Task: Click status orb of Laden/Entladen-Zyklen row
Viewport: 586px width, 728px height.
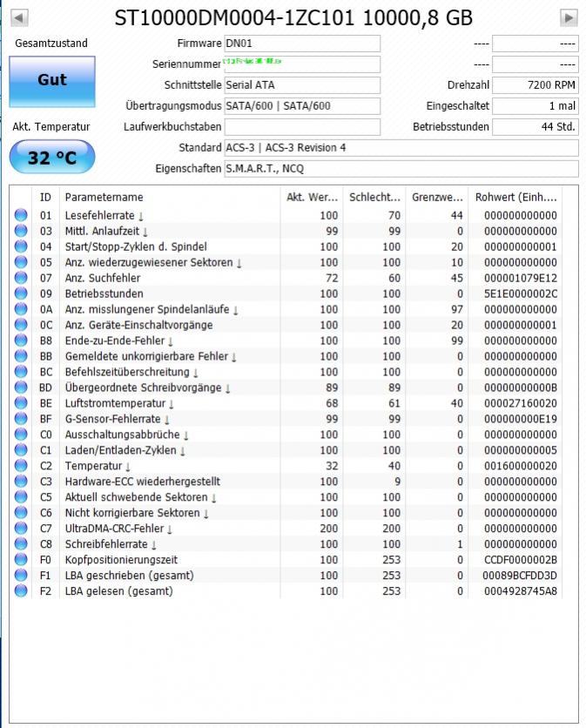Action: (21, 450)
